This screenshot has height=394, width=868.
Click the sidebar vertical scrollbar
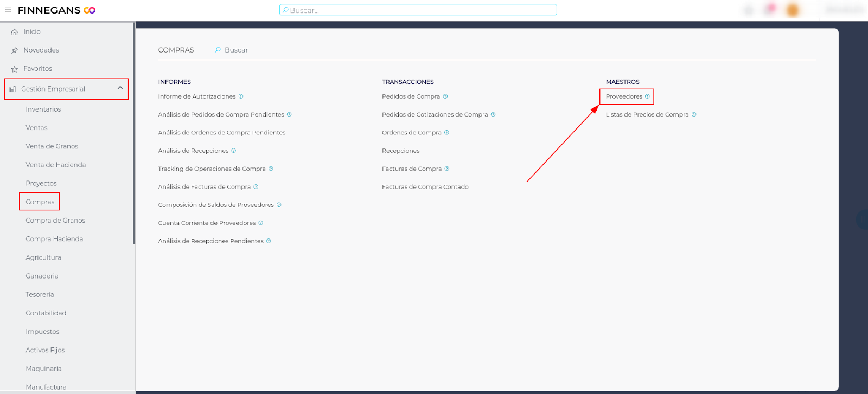134,134
